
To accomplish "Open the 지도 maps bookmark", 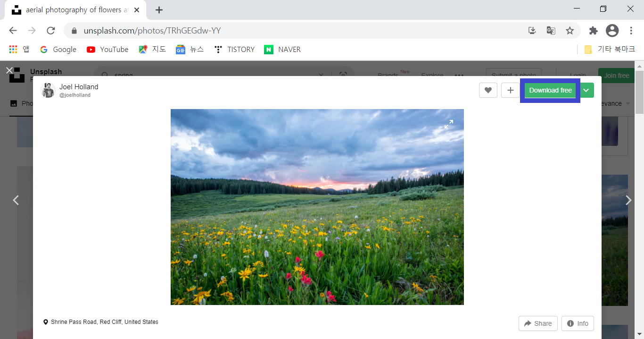I will pyautogui.click(x=152, y=49).
